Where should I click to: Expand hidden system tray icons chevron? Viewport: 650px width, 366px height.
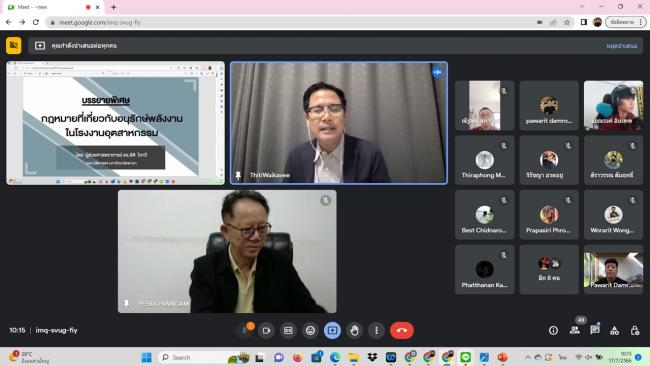527,357
